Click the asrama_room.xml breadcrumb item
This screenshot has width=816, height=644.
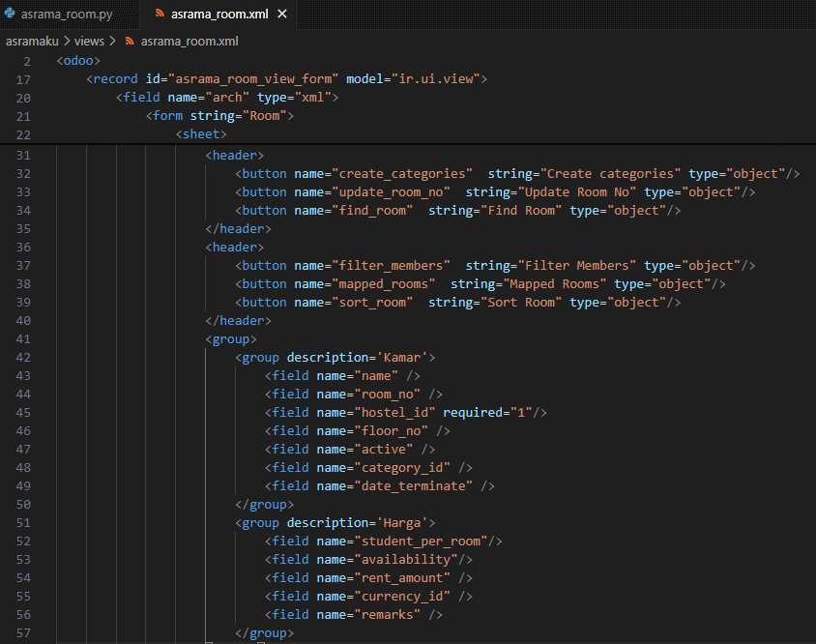189,42
